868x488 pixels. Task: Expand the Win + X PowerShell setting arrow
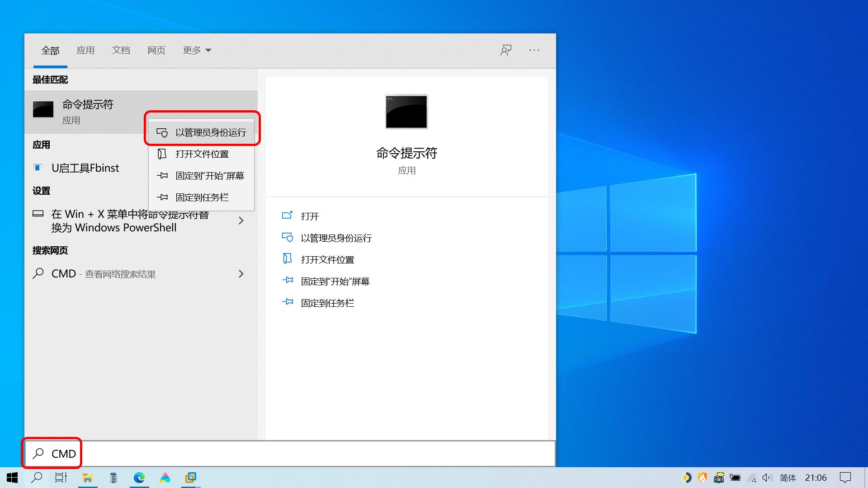241,221
